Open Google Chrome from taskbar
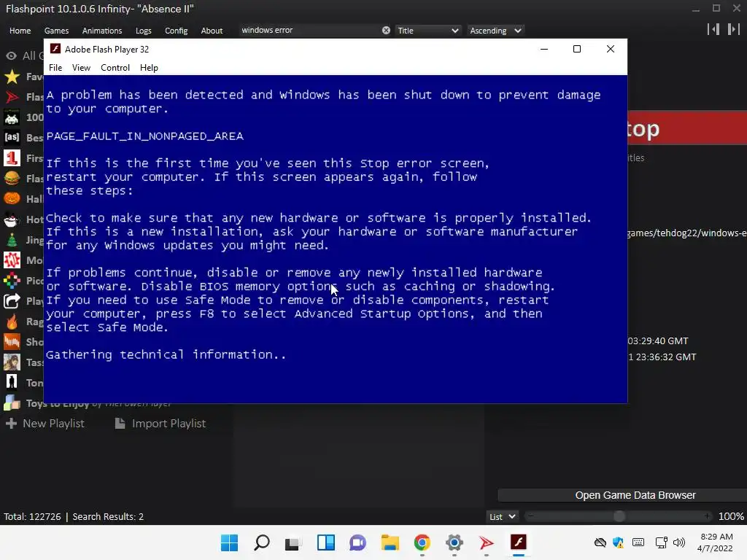 point(422,542)
